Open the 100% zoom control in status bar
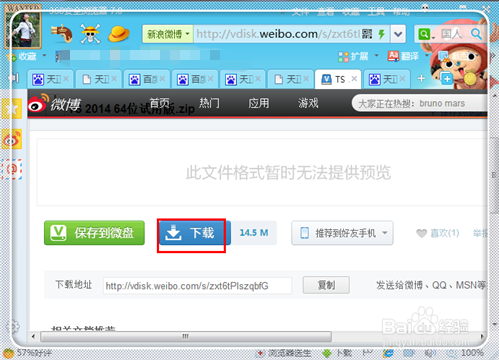Viewport: 499px width, 360px height. (467, 353)
